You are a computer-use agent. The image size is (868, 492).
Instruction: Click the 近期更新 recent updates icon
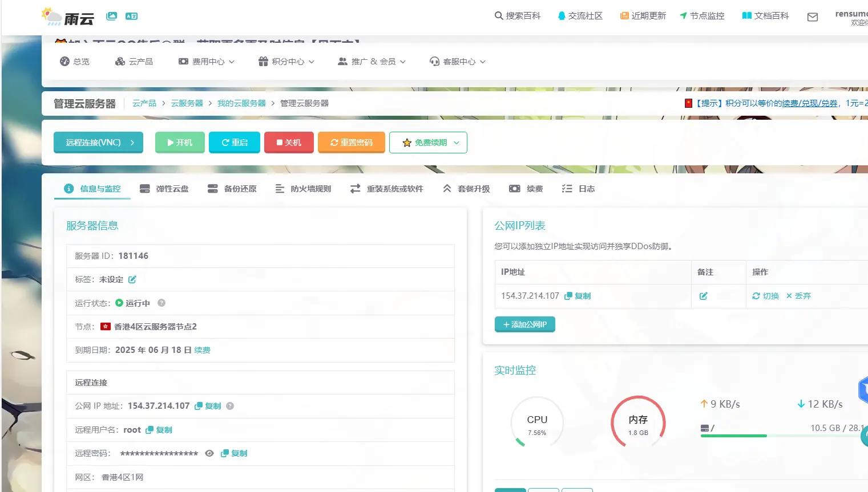click(x=624, y=15)
